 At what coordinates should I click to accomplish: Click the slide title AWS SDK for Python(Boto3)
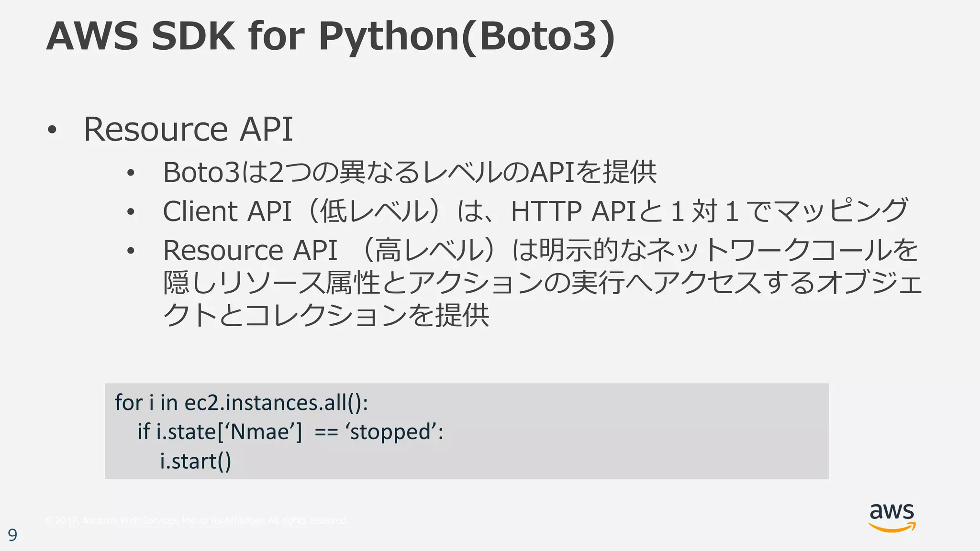330,36
